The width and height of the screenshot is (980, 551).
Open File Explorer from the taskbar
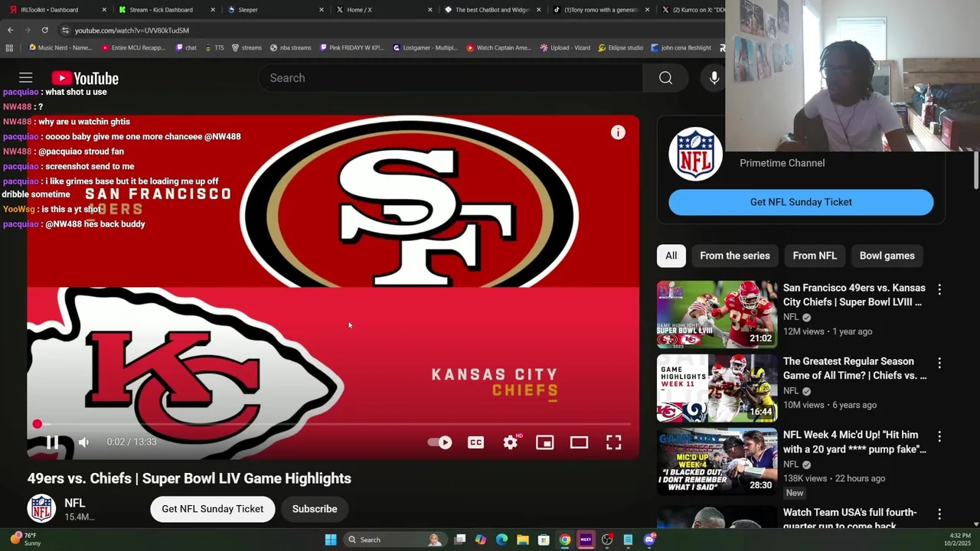pyautogui.click(x=523, y=540)
